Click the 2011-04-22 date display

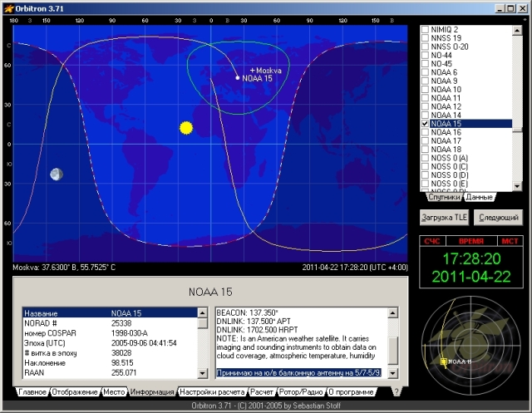pos(471,277)
